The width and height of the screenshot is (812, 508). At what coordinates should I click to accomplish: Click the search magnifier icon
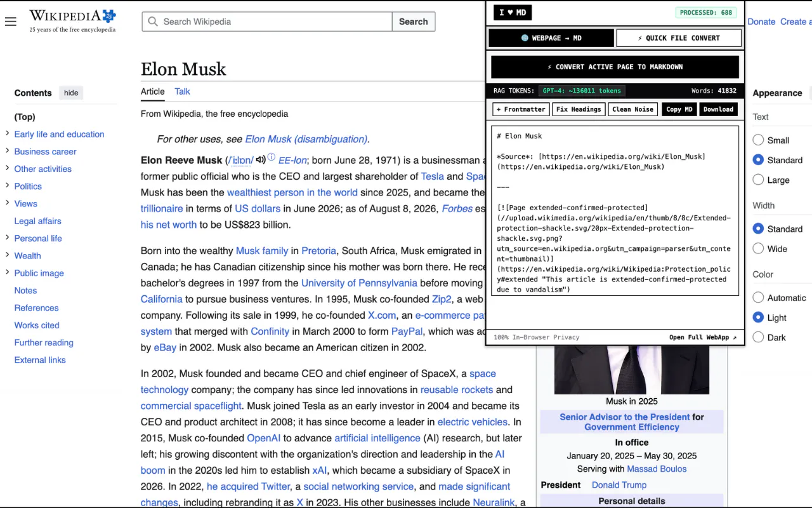pos(152,22)
